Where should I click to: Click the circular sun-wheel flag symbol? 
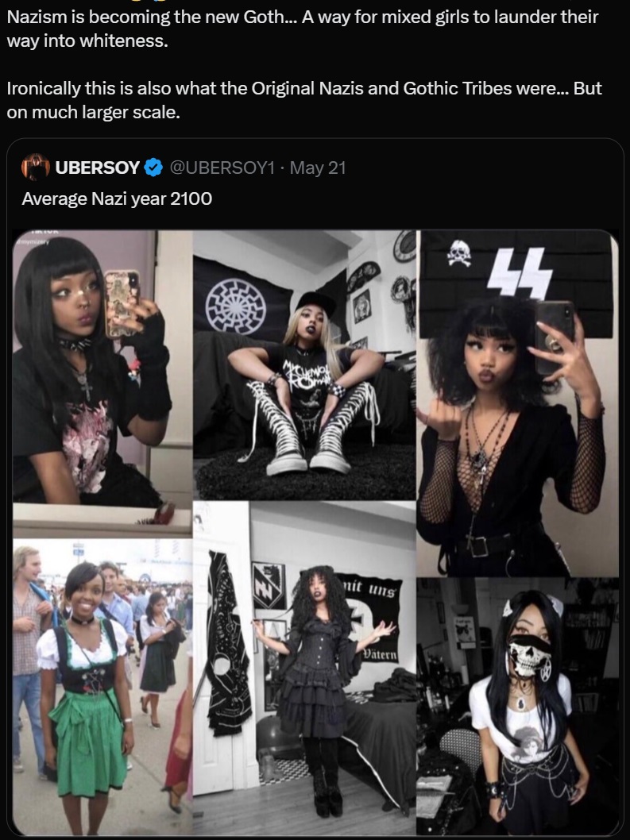click(x=235, y=306)
